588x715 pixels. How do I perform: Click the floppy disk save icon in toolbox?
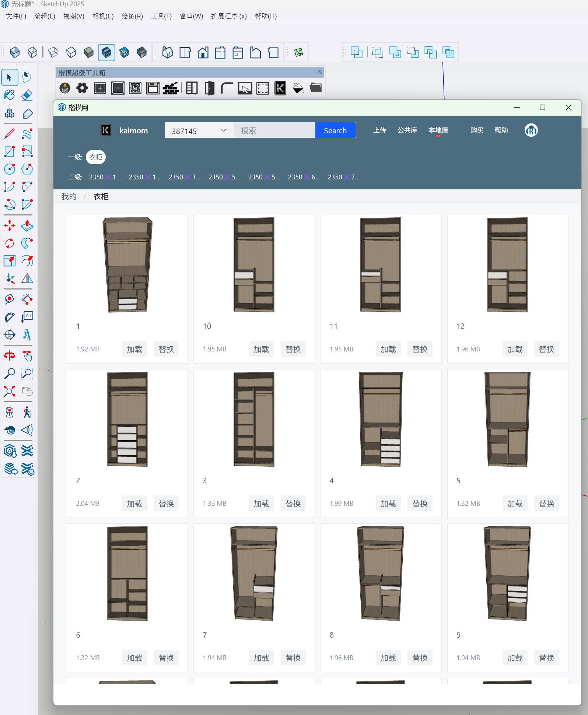click(153, 88)
